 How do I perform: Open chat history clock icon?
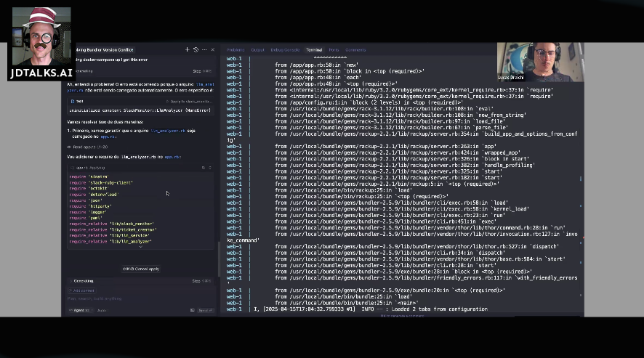(196, 49)
